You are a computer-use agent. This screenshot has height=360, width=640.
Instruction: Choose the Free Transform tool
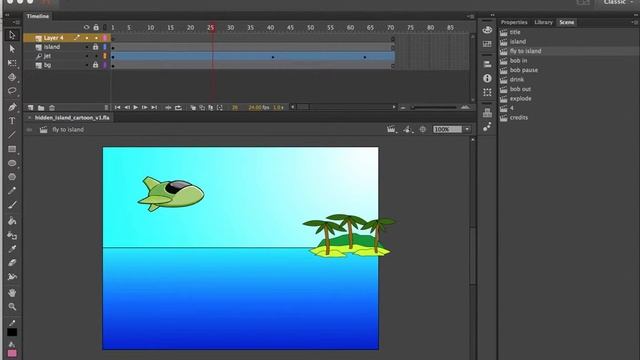coord(12,63)
